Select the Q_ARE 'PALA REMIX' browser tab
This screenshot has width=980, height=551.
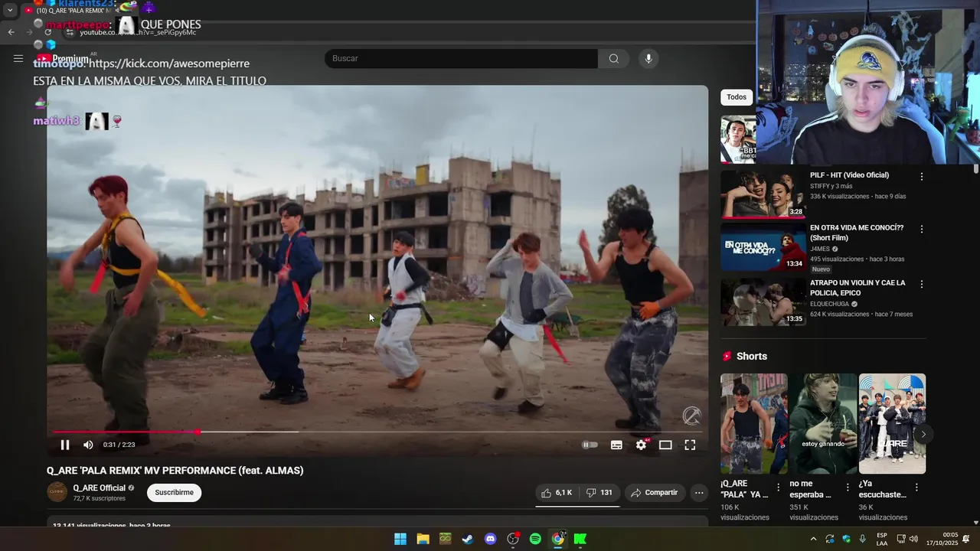coord(80,11)
